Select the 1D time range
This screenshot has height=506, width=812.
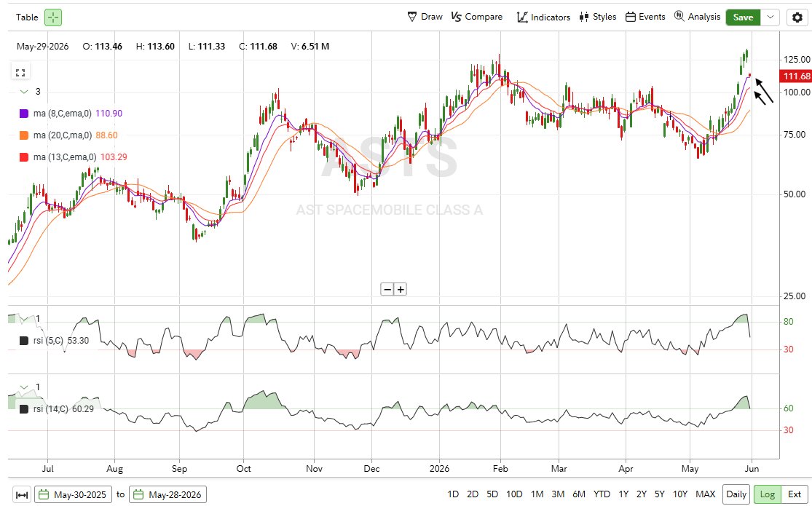coord(453,494)
